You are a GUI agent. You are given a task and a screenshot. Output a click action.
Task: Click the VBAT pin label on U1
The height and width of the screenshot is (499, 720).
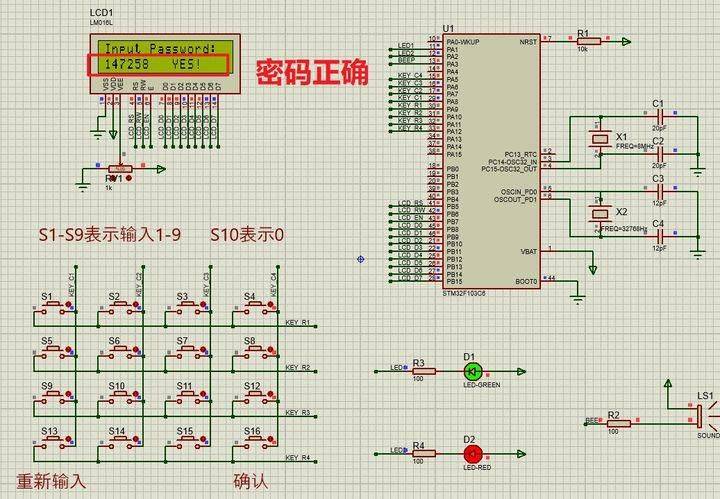(x=529, y=252)
